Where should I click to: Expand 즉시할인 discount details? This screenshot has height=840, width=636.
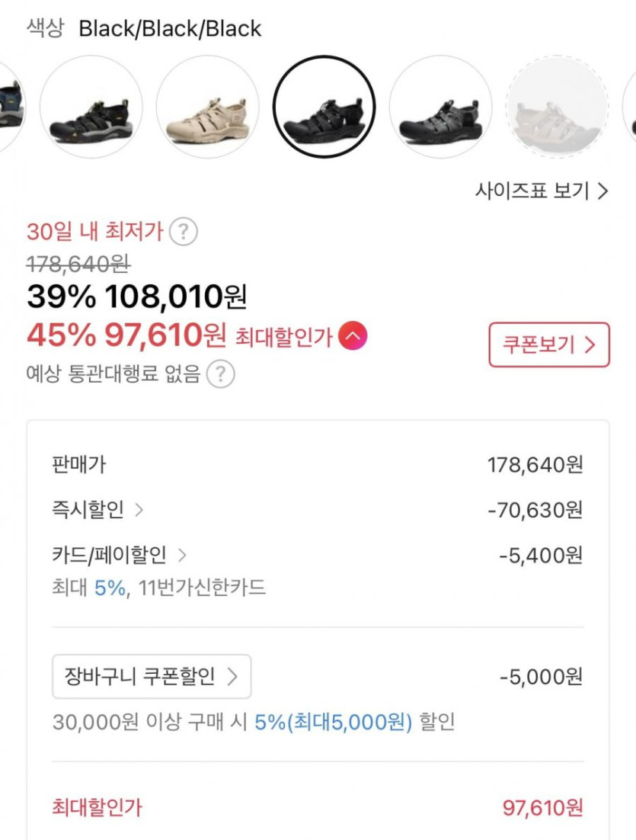[97, 510]
